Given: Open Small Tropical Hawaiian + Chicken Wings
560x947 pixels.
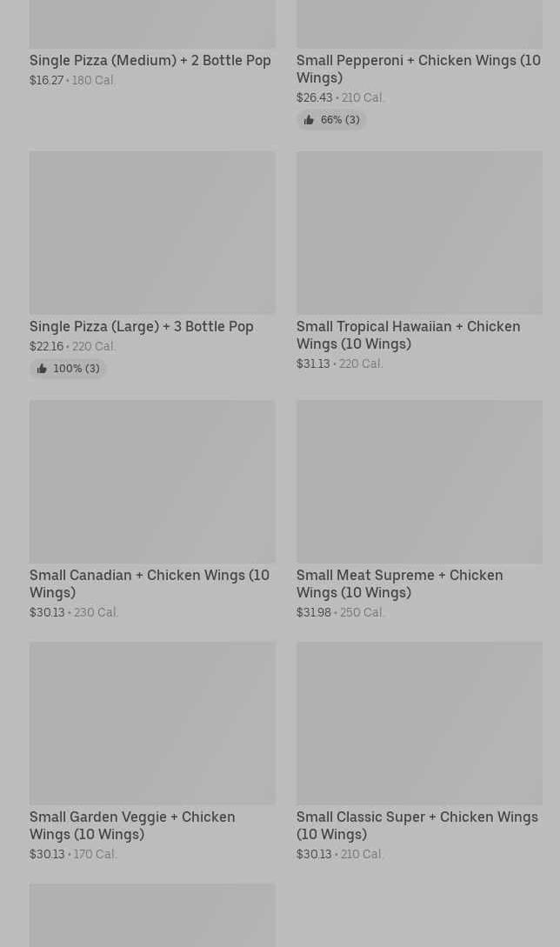Looking at the screenshot, I should click(x=408, y=335).
